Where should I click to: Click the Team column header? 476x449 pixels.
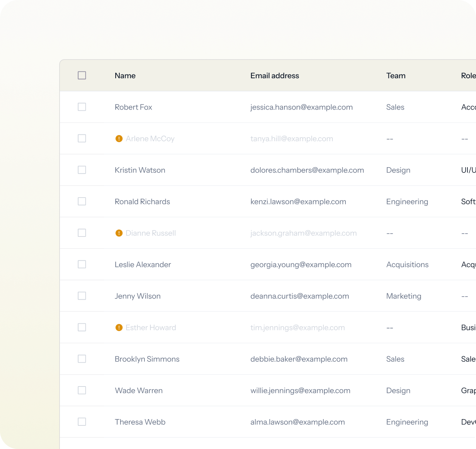pyautogui.click(x=396, y=76)
